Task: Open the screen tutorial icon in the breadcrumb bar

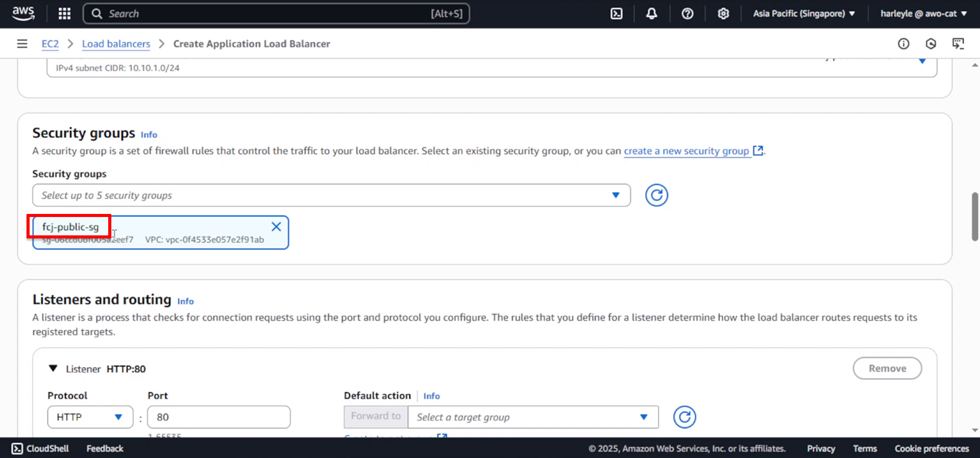Action: (x=959, y=44)
